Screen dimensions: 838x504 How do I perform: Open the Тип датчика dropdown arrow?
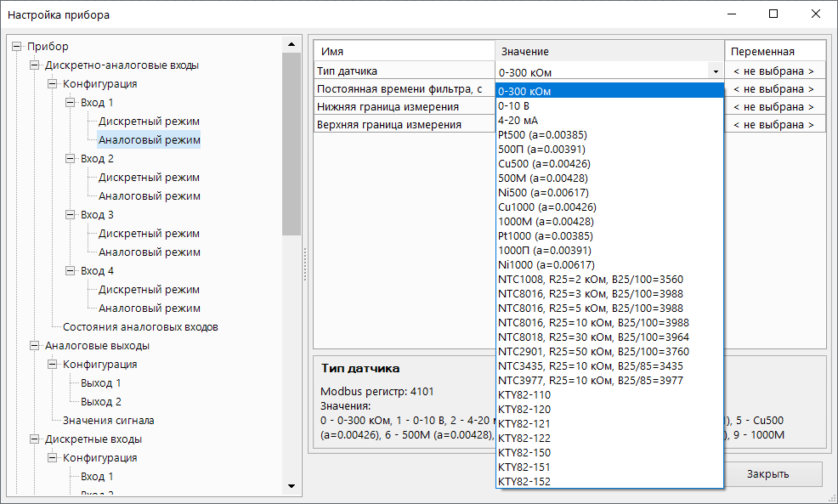pos(716,72)
